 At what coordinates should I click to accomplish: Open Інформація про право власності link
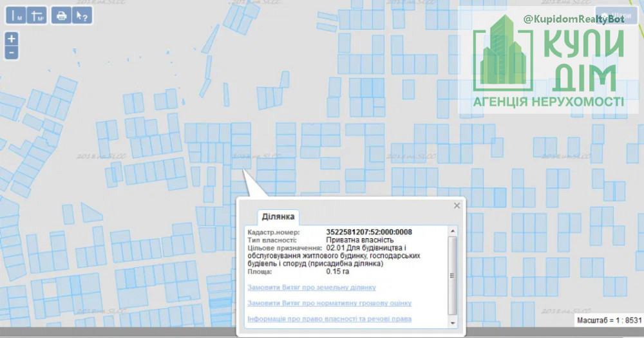(329, 319)
